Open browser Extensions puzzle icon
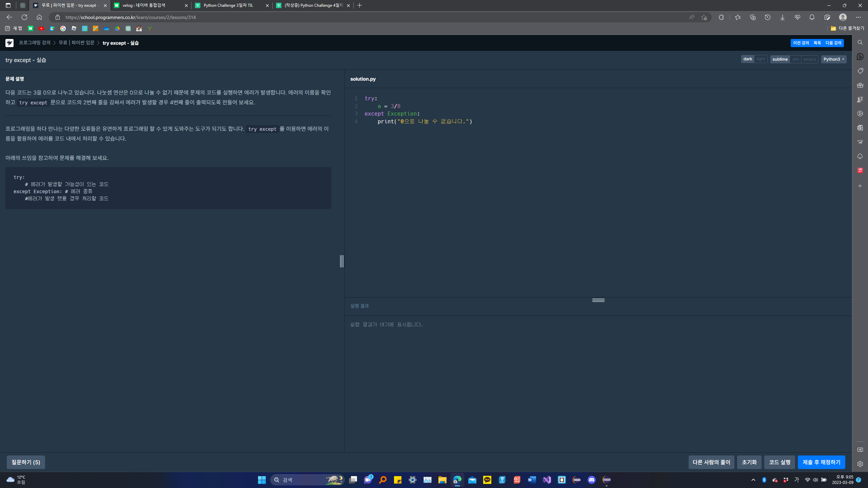Image resolution: width=868 pixels, height=488 pixels. [721, 17]
